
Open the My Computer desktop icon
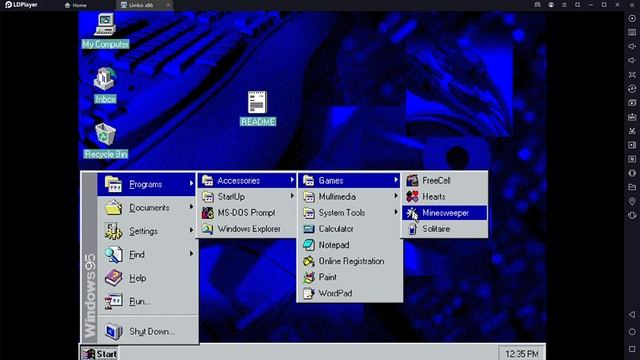105,31
